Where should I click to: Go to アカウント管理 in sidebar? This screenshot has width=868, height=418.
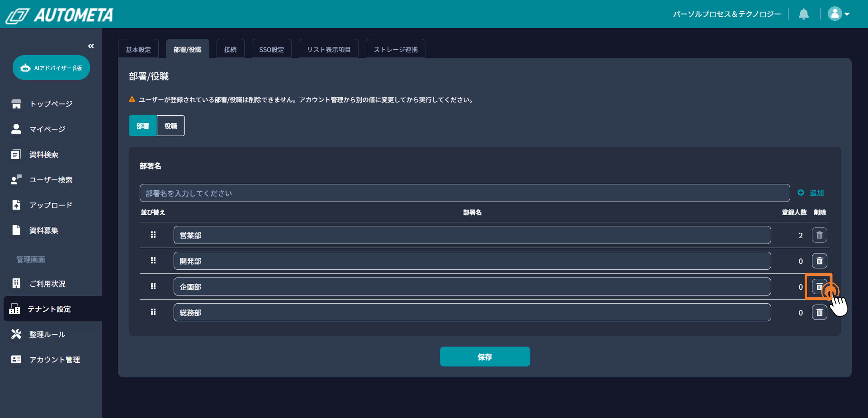pos(55,360)
